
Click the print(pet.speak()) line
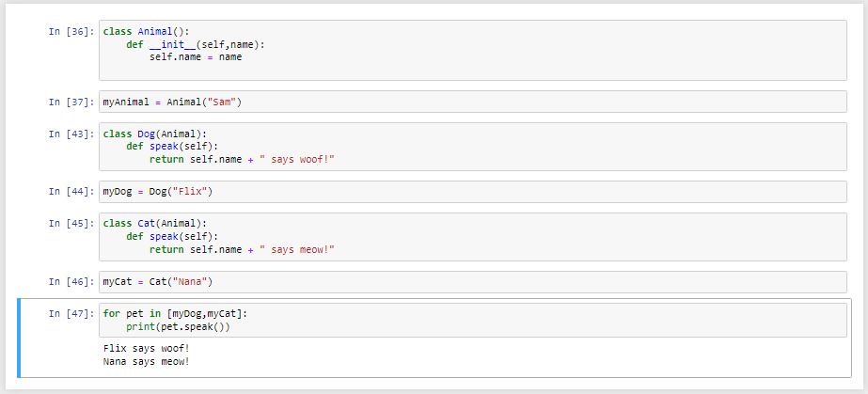[178, 326]
